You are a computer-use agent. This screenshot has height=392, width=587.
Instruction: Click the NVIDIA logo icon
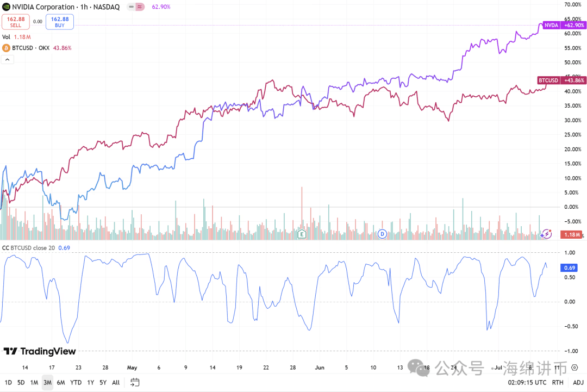tap(6, 7)
